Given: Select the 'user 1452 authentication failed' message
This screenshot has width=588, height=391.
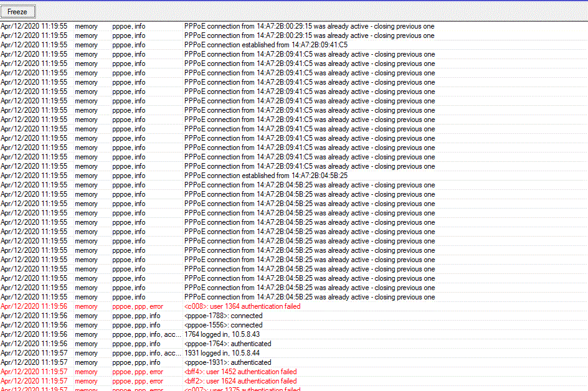Looking at the screenshot, I should (x=240, y=372).
